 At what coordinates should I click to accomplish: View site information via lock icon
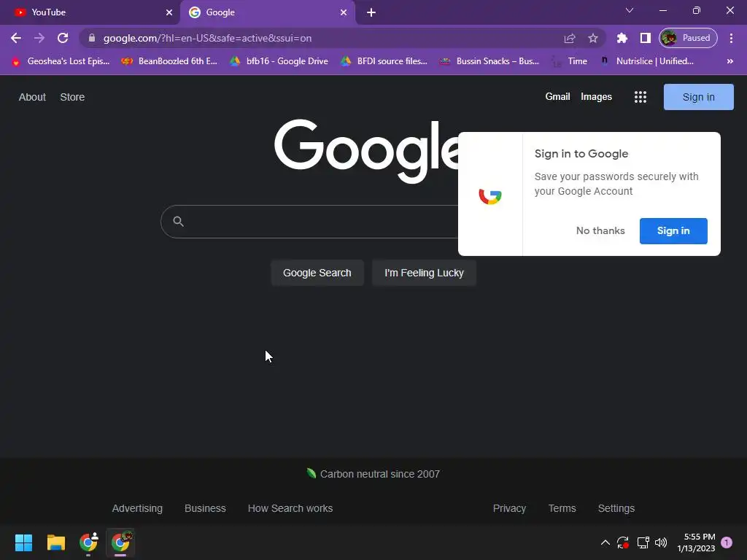(92, 38)
